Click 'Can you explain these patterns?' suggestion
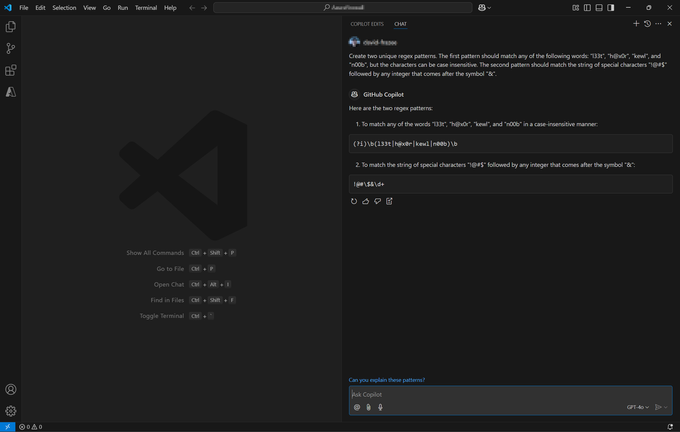680x432 pixels. (387, 380)
